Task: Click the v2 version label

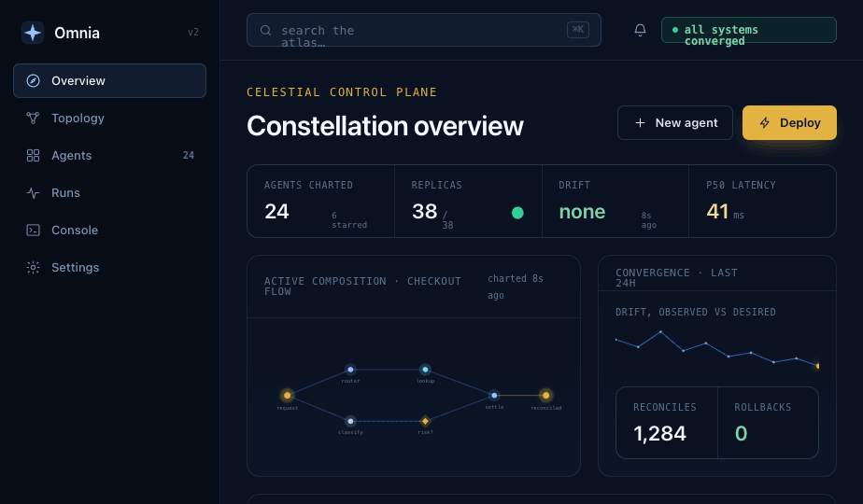Action: 193,33
